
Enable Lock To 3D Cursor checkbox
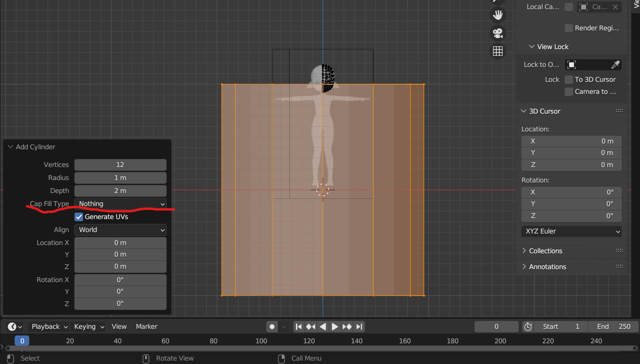click(569, 79)
